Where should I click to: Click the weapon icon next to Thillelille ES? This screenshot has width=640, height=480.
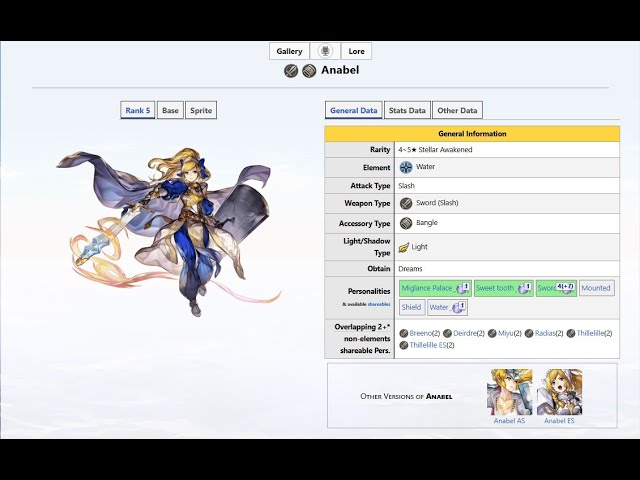point(404,345)
